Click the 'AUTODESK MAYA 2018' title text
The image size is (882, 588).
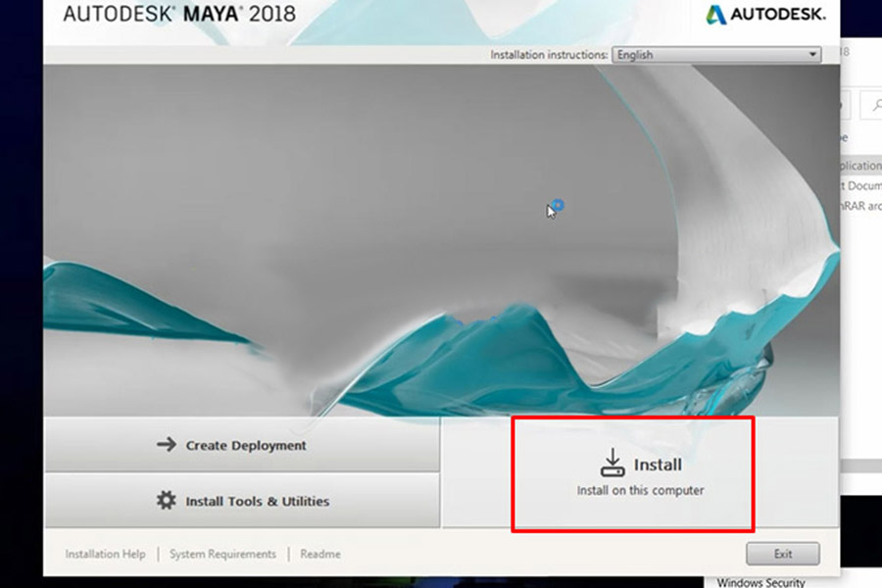179,14
